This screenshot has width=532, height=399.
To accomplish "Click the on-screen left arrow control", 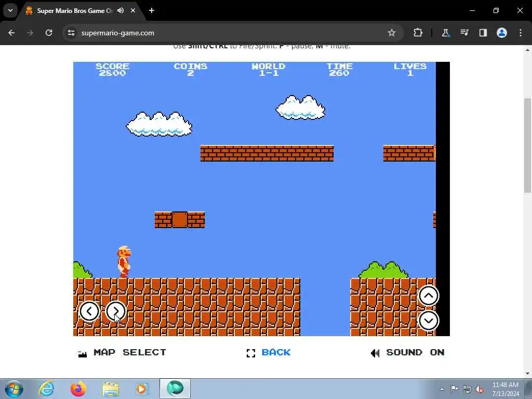I will [89, 311].
